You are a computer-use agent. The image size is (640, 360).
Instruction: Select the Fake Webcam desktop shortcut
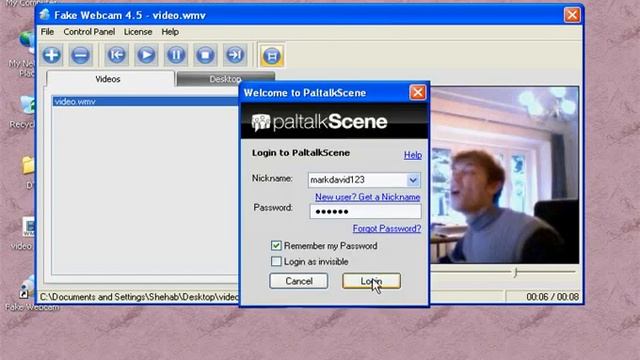coord(29,293)
